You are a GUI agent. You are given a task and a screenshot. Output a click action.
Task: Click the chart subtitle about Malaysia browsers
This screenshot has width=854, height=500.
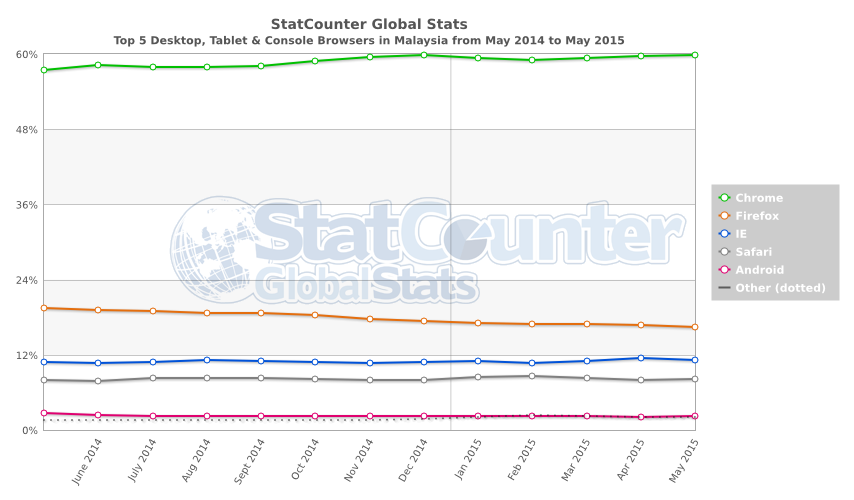coord(369,40)
